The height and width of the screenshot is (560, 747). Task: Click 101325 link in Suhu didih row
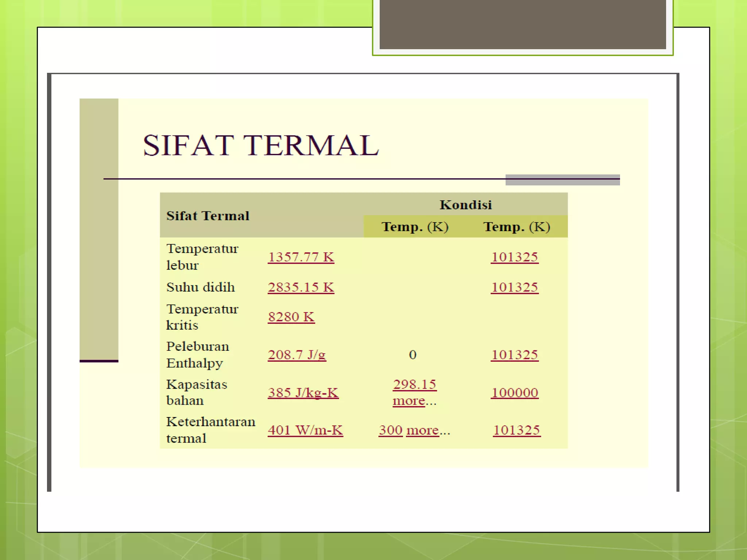pos(515,287)
